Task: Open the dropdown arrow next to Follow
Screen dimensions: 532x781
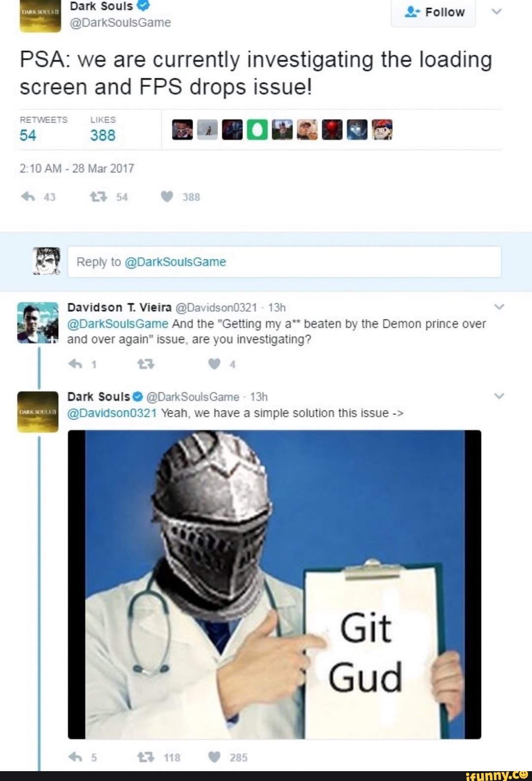Action: (x=497, y=11)
